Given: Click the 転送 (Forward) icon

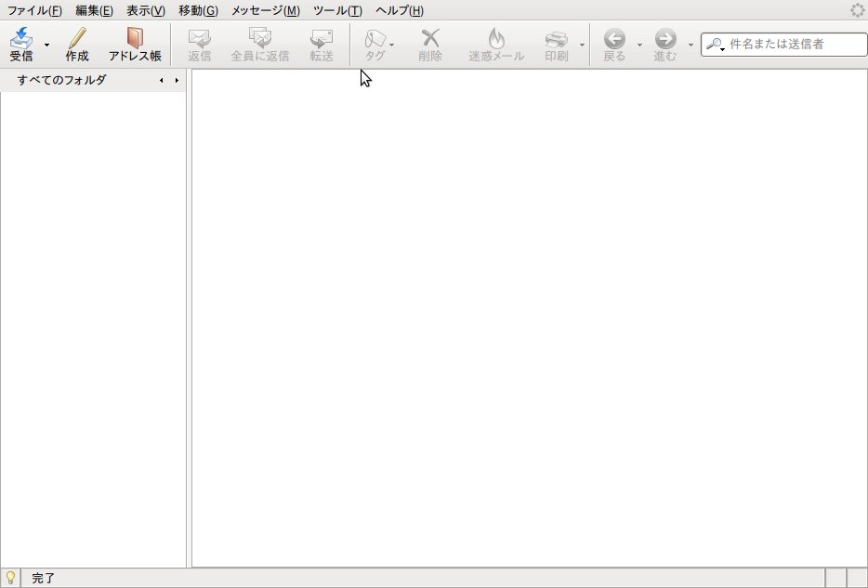Looking at the screenshot, I should (x=321, y=37).
